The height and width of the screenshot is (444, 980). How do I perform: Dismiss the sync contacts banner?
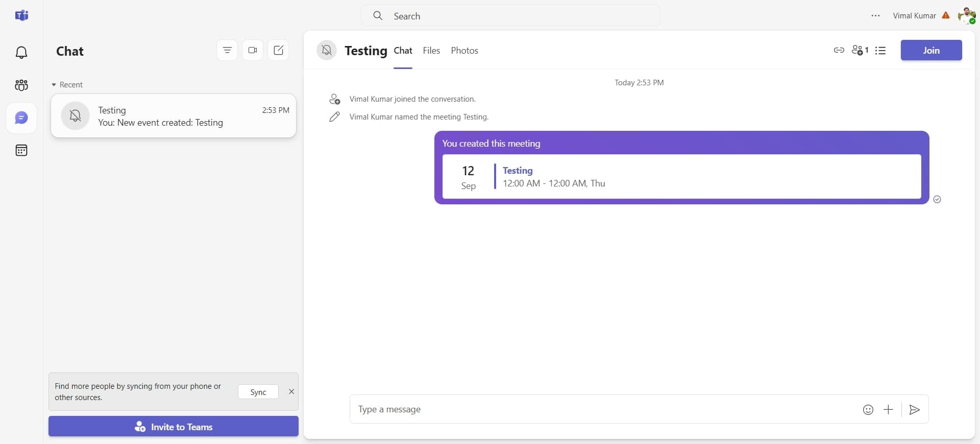(291, 392)
